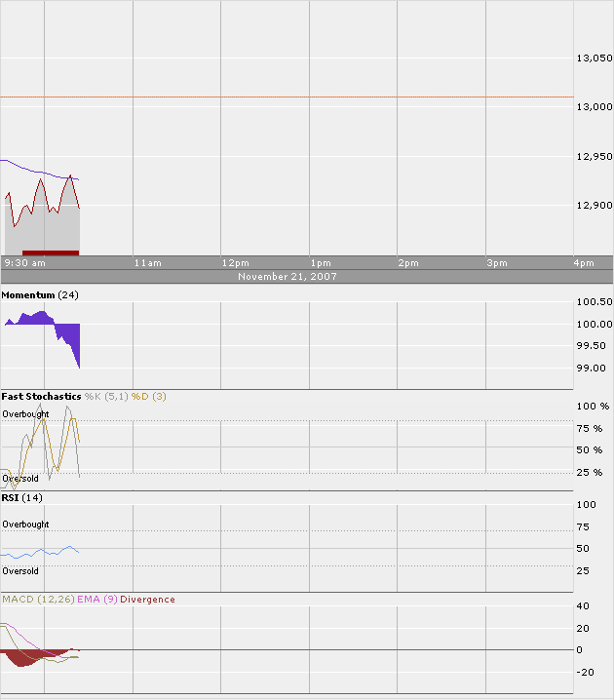Screen dimensions: 614x700
Task: Click the 12,900 price axis label
Action: (x=595, y=206)
